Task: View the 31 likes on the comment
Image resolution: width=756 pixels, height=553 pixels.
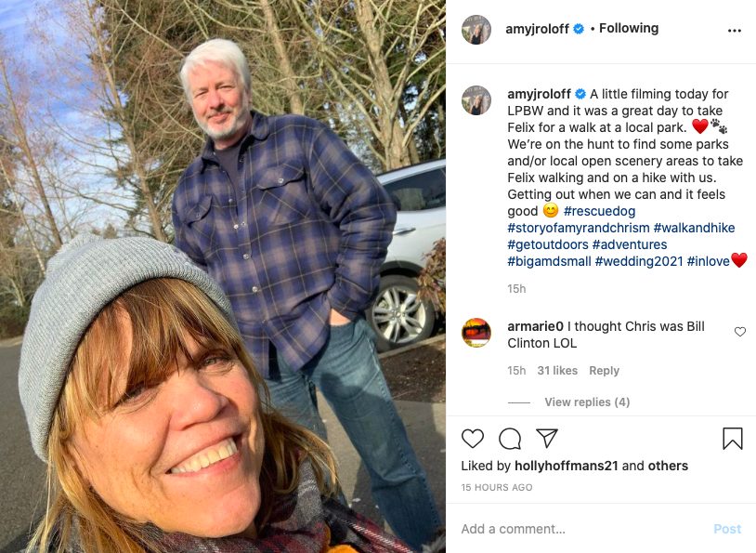Action: pyautogui.click(x=557, y=371)
